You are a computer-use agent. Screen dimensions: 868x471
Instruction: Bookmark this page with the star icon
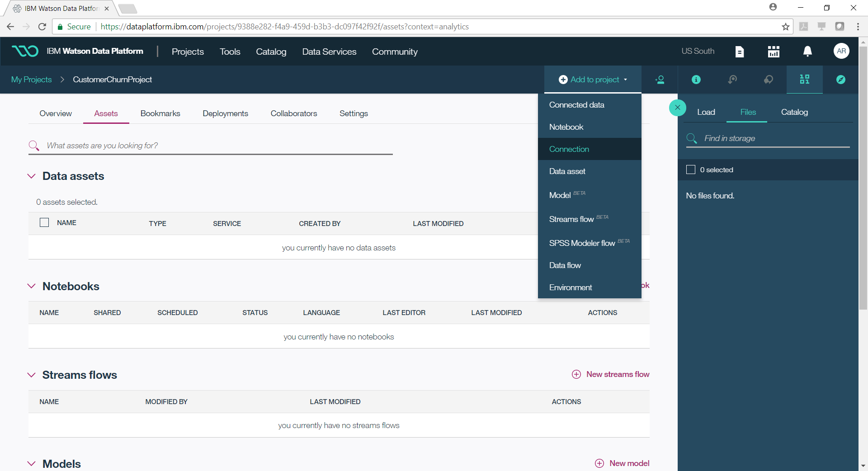[x=786, y=27]
